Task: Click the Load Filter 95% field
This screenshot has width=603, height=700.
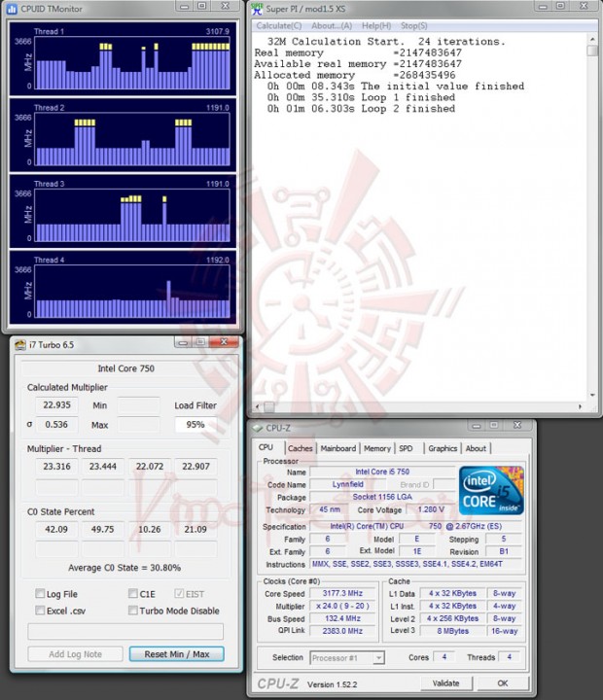Action: point(195,424)
